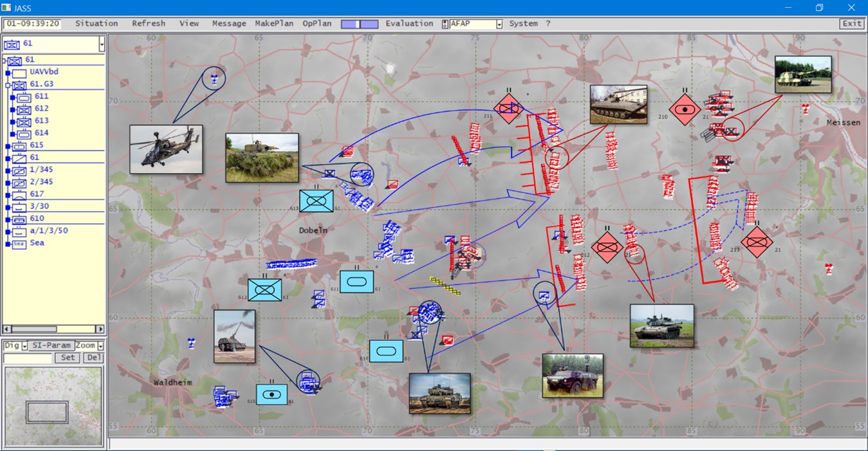Select the red 211 enemy unit diamond
This screenshot has height=451, width=868.
point(509,109)
